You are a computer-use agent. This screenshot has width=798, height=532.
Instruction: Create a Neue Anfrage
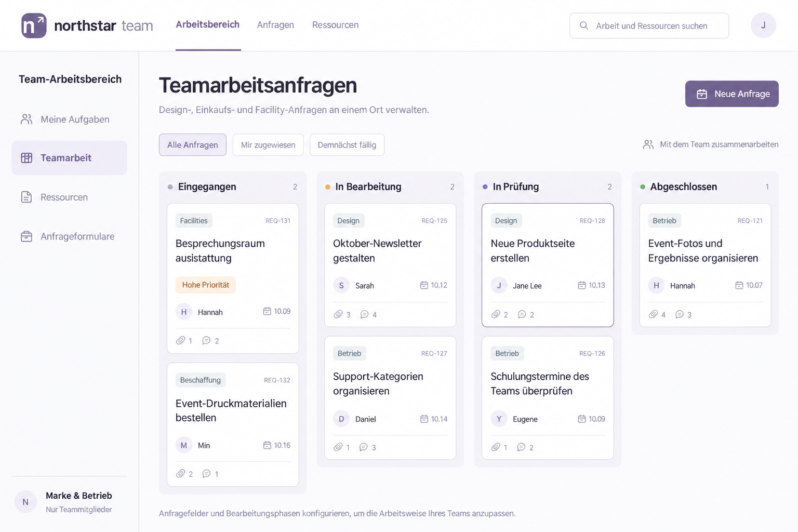(731, 94)
